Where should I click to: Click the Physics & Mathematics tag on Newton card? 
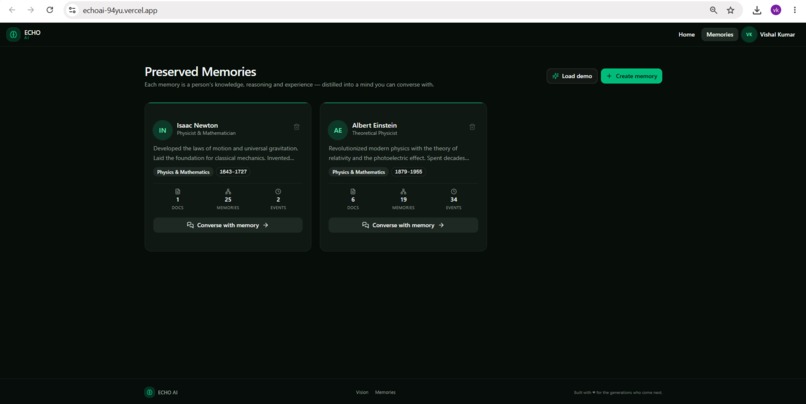click(183, 172)
